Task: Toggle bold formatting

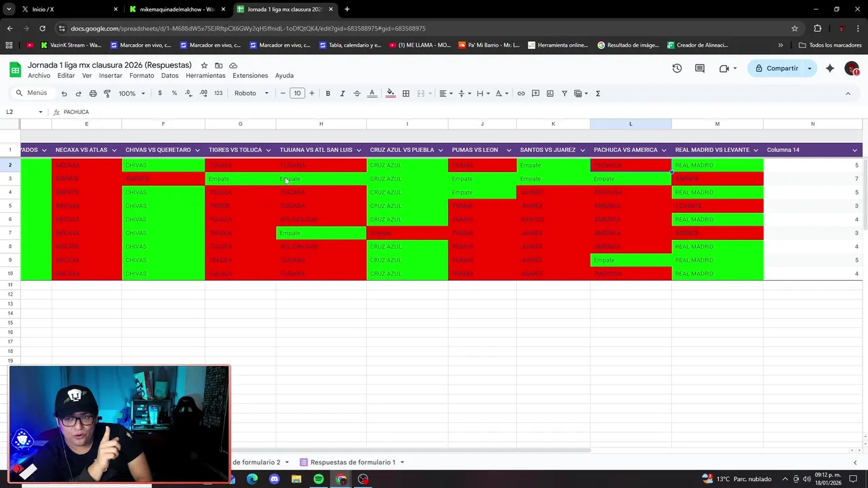Action: [328, 94]
